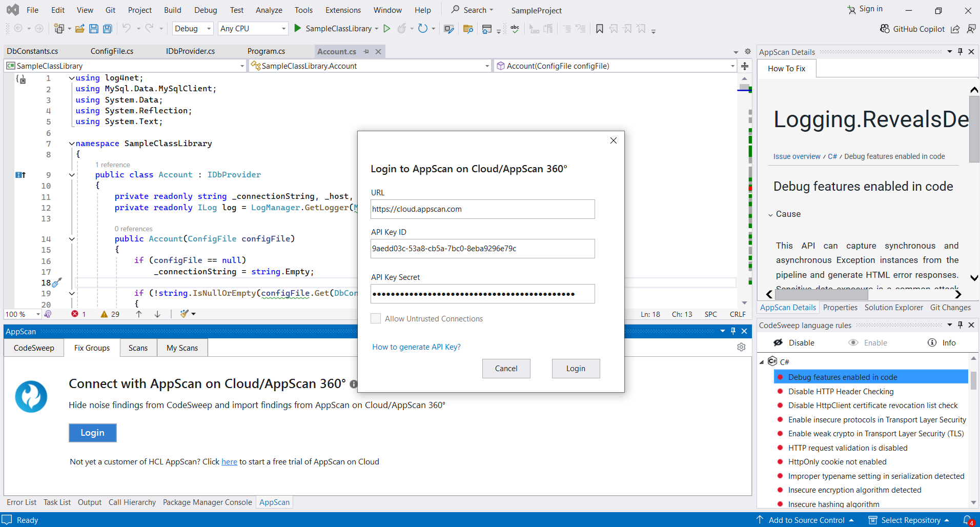Click Issue overview breadcrumb link
This screenshot has height=527, width=980.
tap(797, 156)
